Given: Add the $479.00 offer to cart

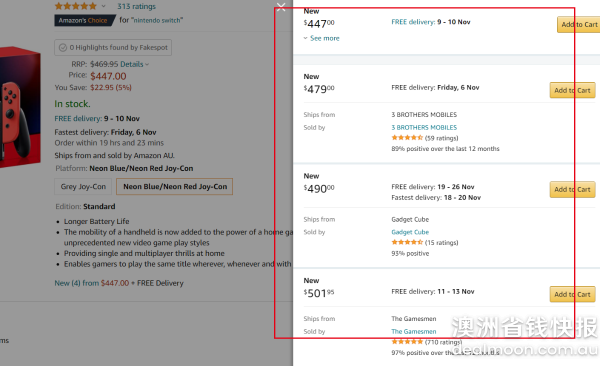Looking at the screenshot, I should tap(572, 90).
